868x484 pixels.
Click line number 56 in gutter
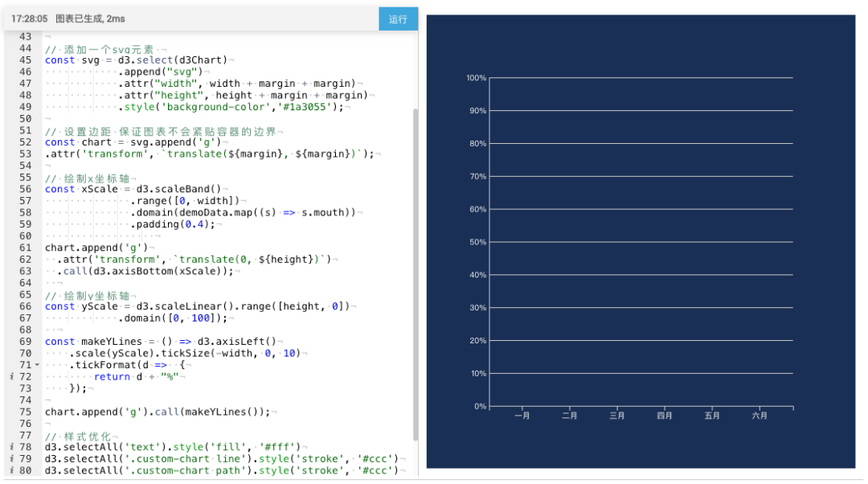point(26,189)
